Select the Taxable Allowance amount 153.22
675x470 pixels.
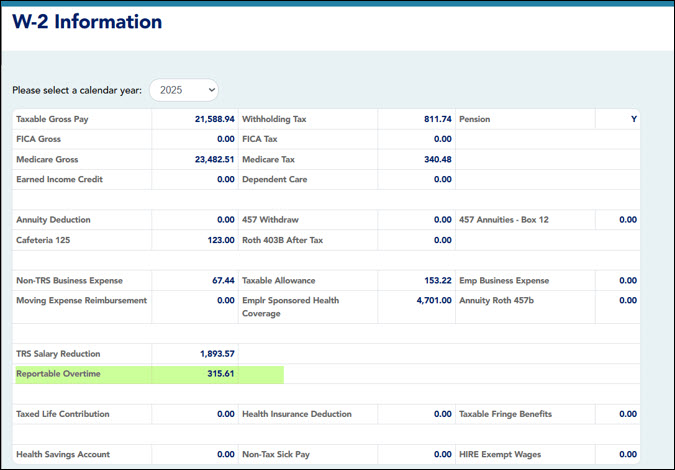[x=436, y=281]
